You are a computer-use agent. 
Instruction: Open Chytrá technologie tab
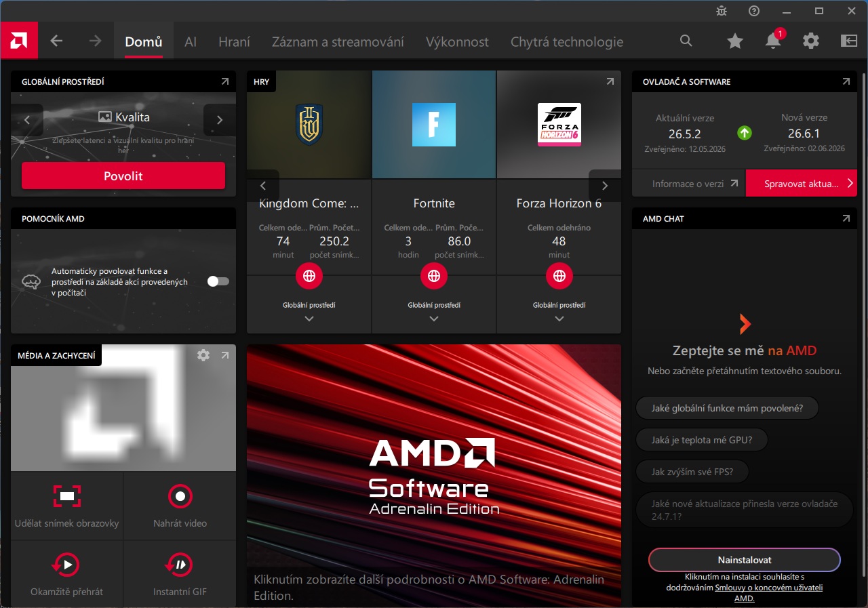pyautogui.click(x=567, y=41)
